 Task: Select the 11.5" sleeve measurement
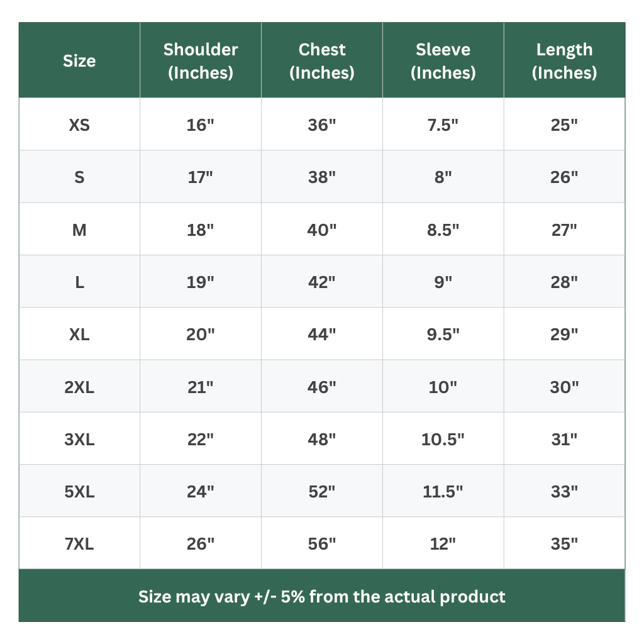pyautogui.click(x=443, y=492)
